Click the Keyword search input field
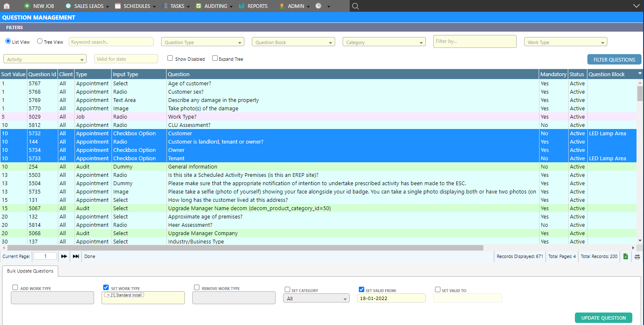The height and width of the screenshot is (325, 644). pos(111,42)
